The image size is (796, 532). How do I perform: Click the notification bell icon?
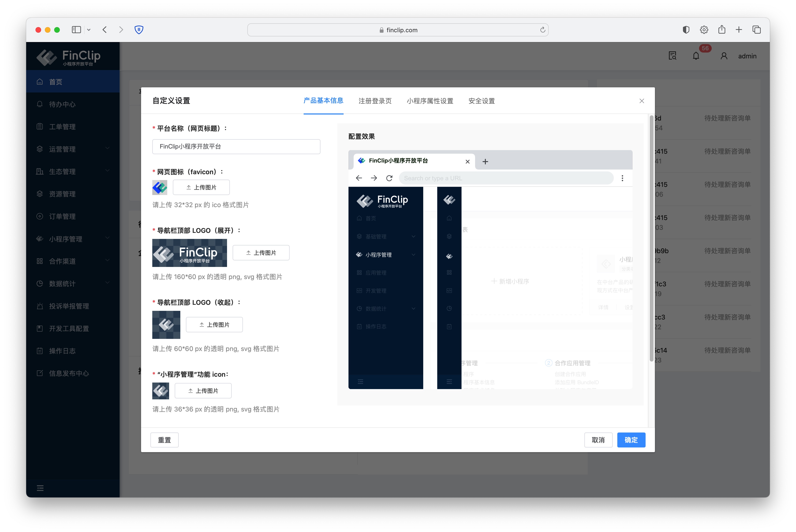696,56
